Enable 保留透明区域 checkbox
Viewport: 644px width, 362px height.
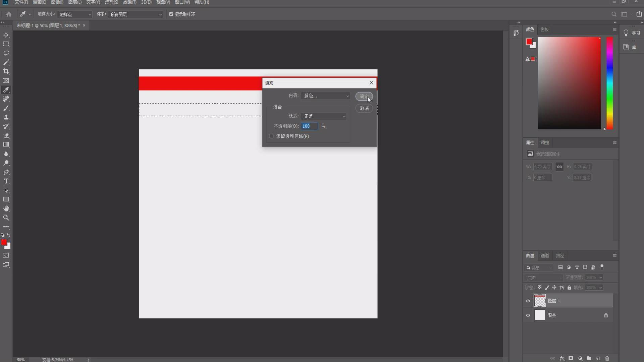pos(271,136)
